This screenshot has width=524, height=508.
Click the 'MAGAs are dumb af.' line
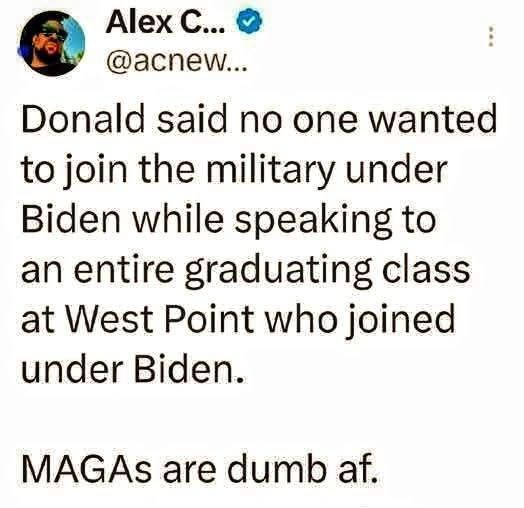point(200,468)
